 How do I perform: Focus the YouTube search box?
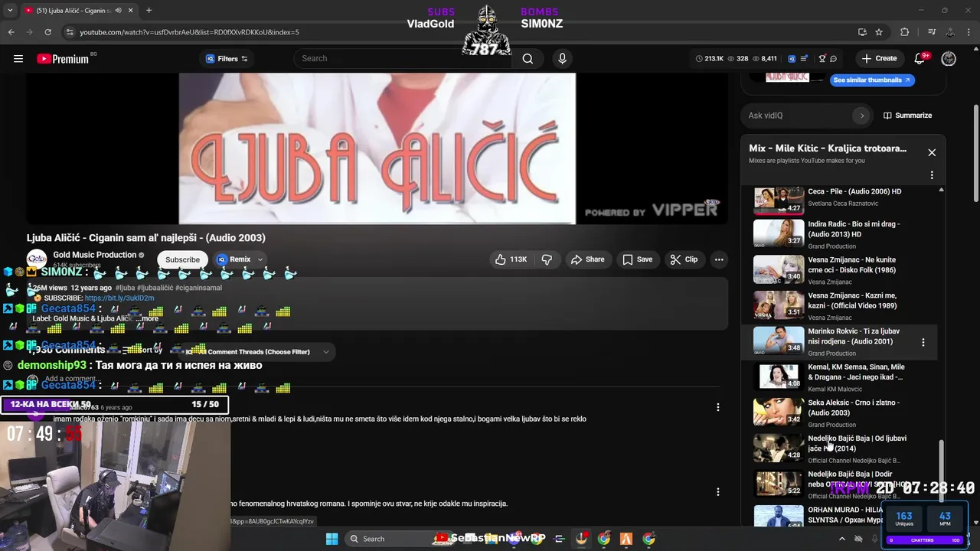pos(404,58)
